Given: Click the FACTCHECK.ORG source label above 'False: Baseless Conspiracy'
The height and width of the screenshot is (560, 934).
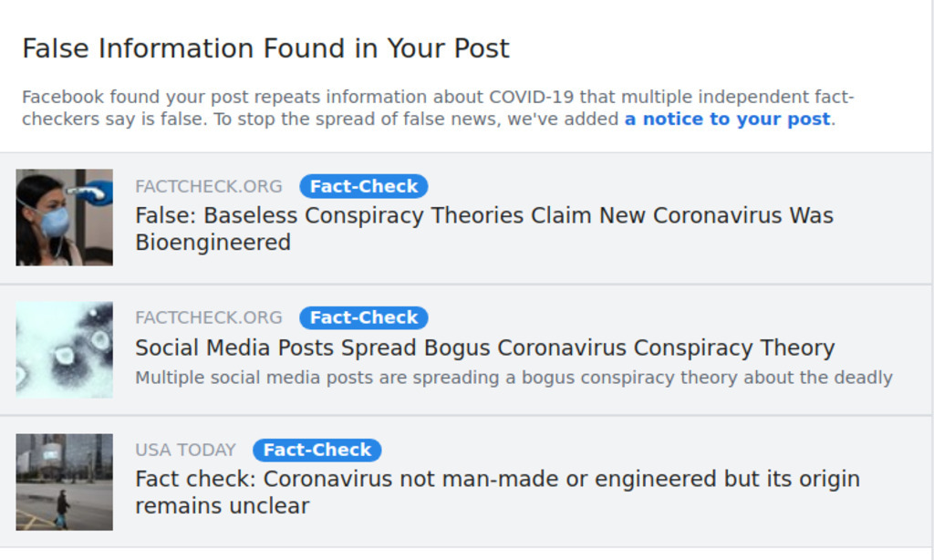Looking at the screenshot, I should [209, 187].
